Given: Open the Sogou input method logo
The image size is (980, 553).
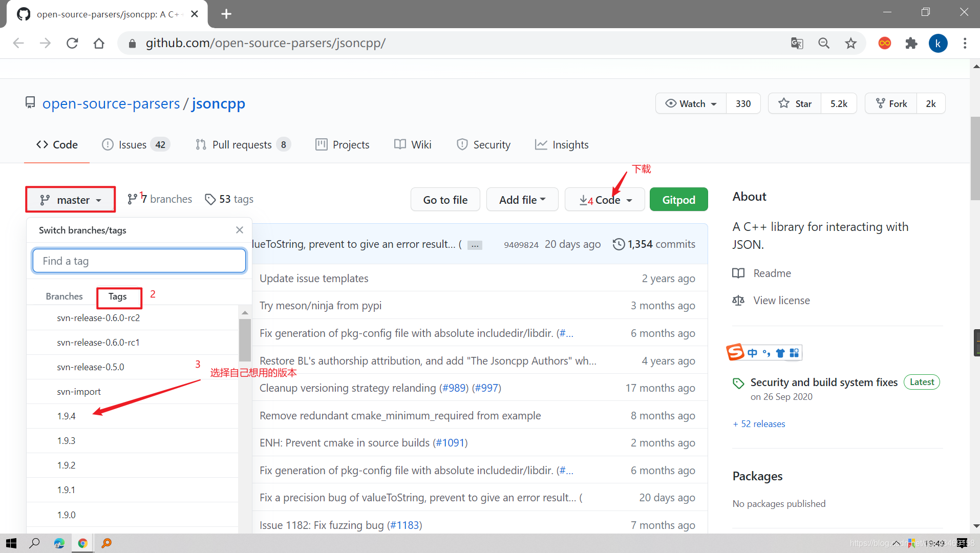Looking at the screenshot, I should [735, 352].
